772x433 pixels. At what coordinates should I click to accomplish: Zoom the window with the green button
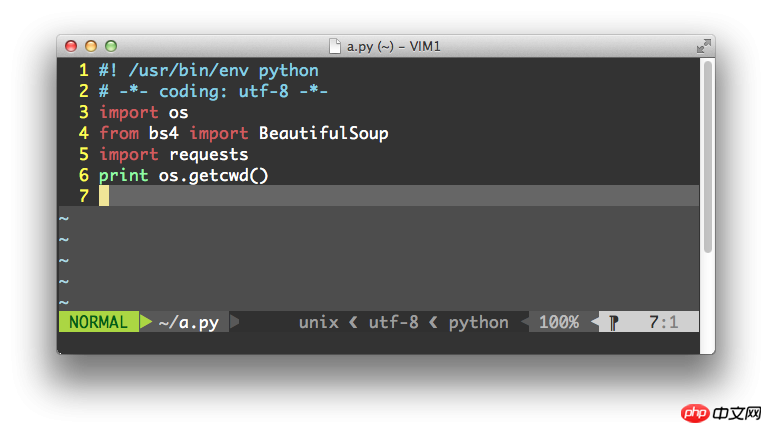click(x=111, y=46)
